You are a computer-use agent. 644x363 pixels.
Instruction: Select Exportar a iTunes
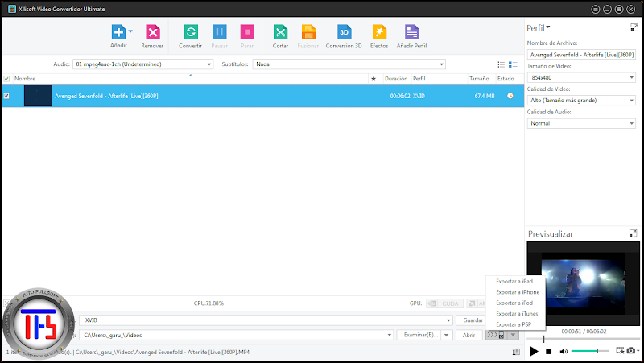515,314
